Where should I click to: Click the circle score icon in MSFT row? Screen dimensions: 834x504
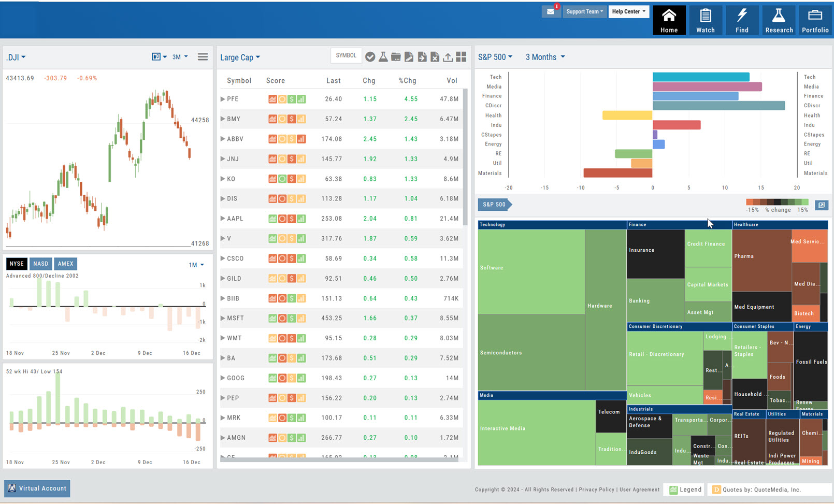[x=282, y=318]
